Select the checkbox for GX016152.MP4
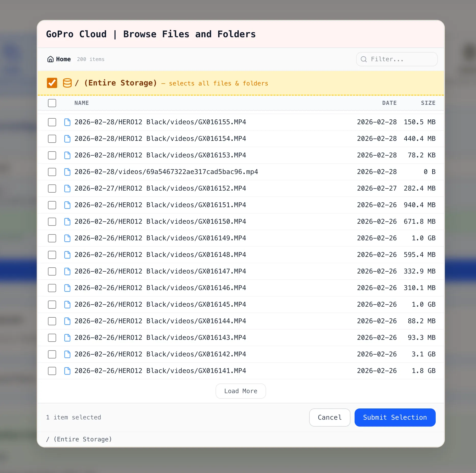 coord(52,188)
